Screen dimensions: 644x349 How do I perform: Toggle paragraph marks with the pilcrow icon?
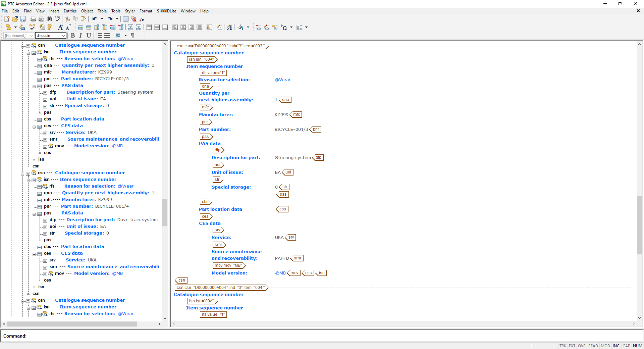(132, 36)
